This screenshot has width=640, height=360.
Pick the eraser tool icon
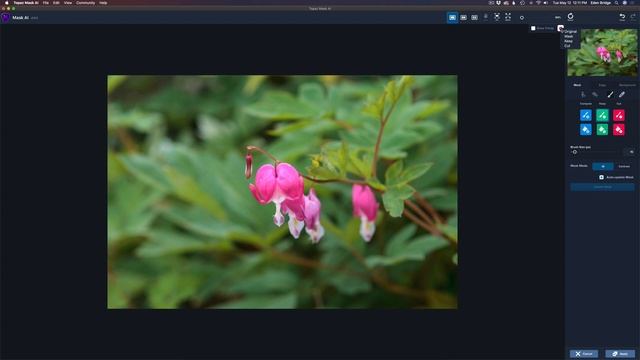622,95
